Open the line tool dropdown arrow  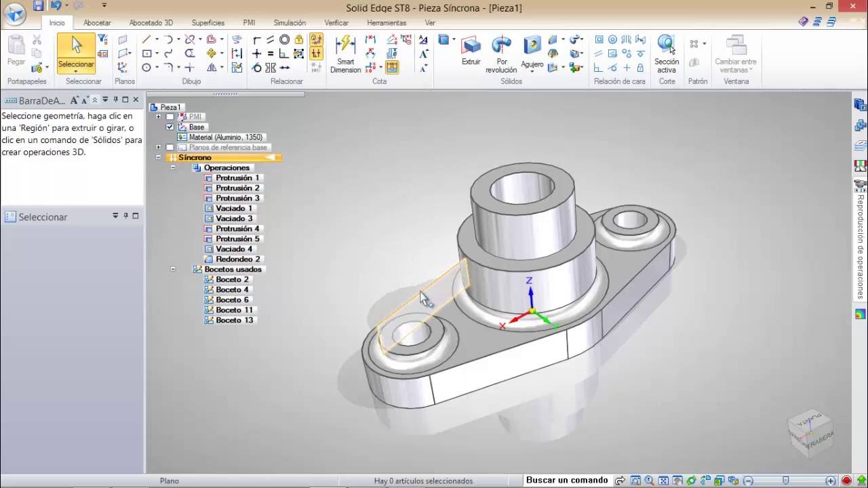pyautogui.click(x=157, y=39)
